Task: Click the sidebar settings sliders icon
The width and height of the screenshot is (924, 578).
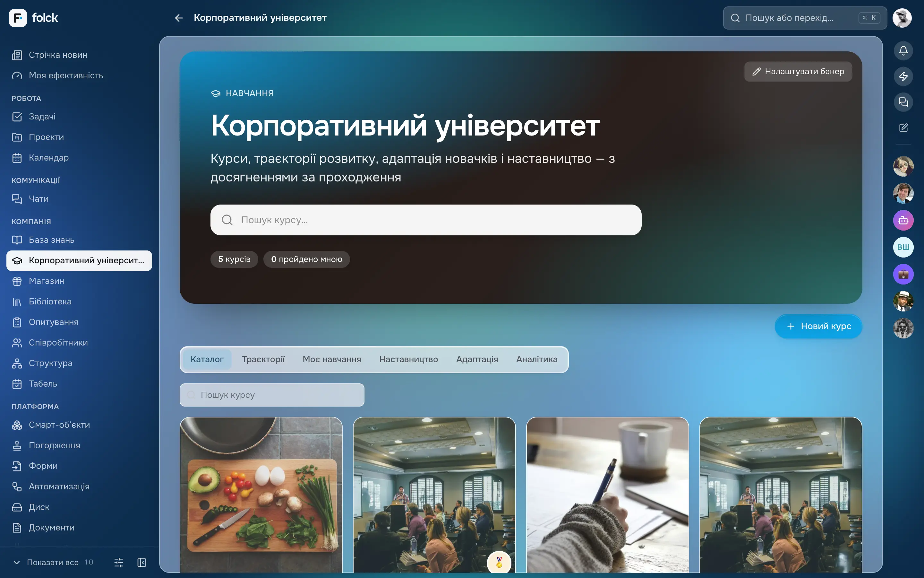Action: pyautogui.click(x=119, y=562)
